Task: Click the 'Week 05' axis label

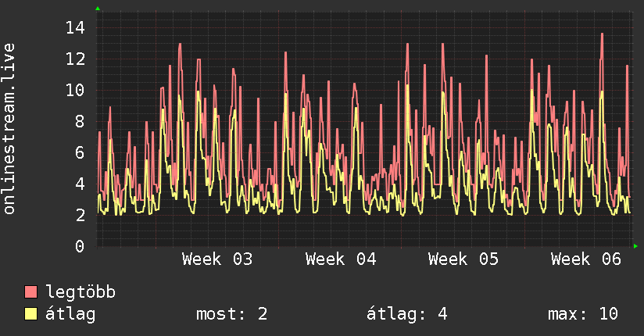Action: click(463, 259)
